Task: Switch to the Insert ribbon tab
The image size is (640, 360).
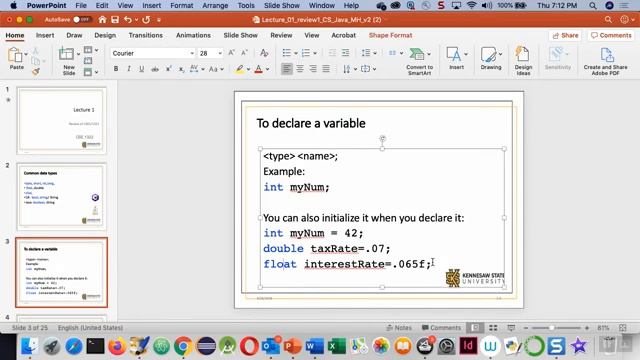Action: pyautogui.click(x=45, y=36)
